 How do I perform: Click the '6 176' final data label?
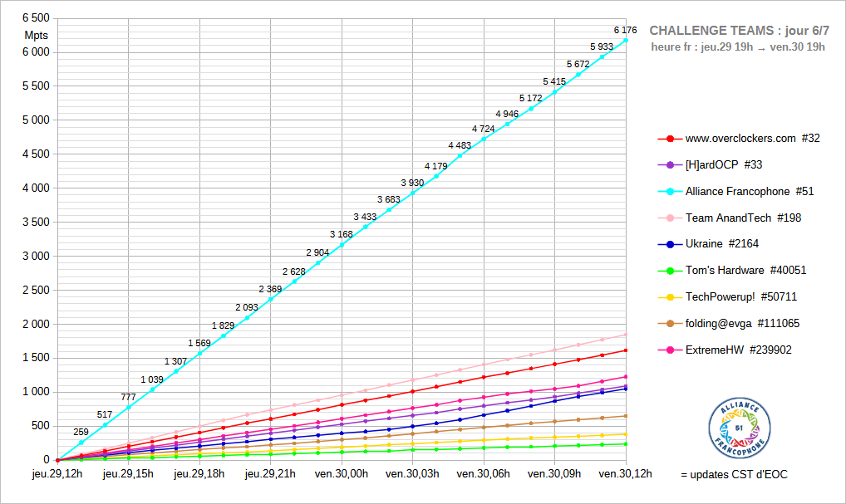[626, 30]
